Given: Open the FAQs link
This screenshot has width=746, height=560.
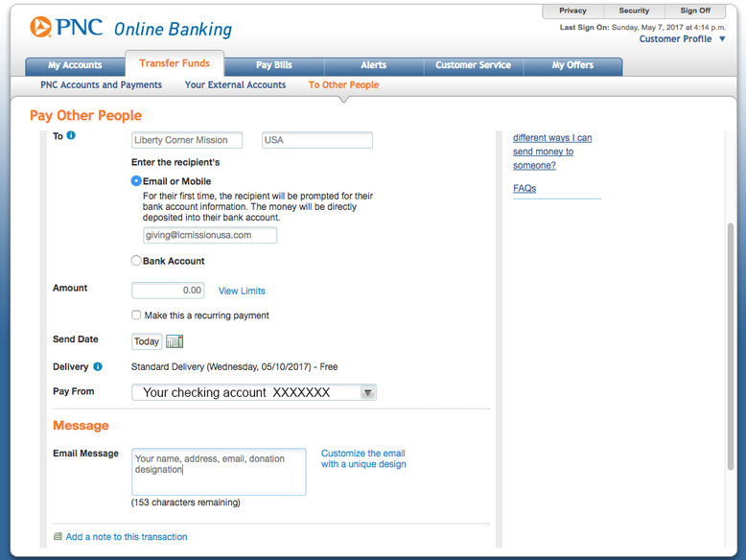Looking at the screenshot, I should pos(525,188).
